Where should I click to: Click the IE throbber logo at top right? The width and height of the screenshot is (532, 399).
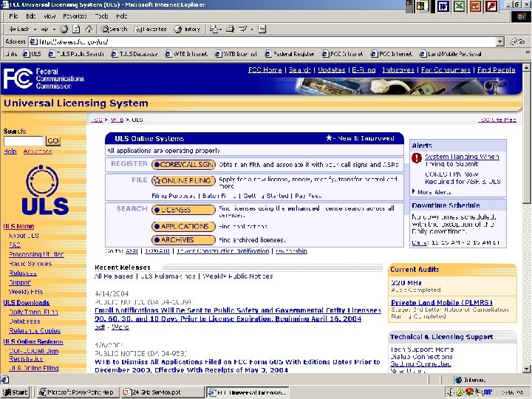coord(521,16)
